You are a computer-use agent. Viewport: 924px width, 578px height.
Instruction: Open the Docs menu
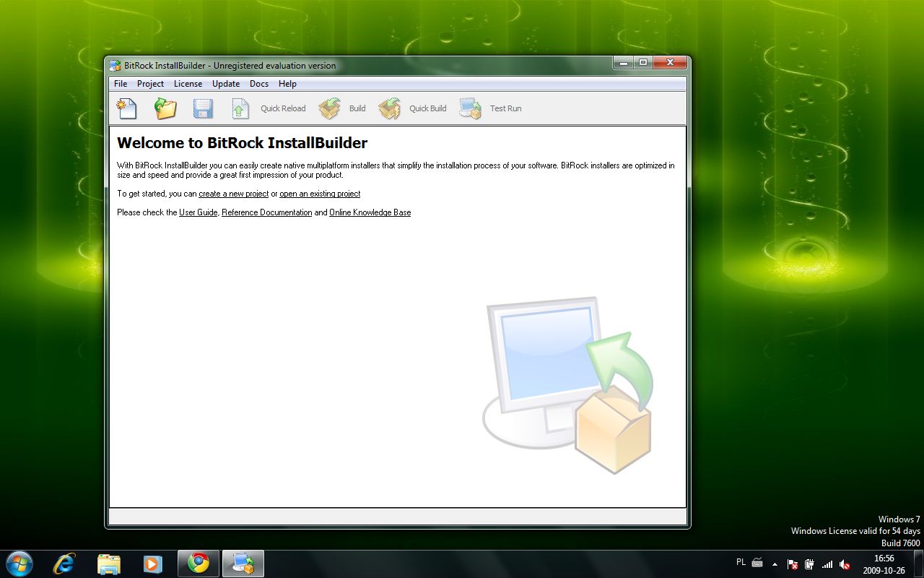(x=259, y=84)
